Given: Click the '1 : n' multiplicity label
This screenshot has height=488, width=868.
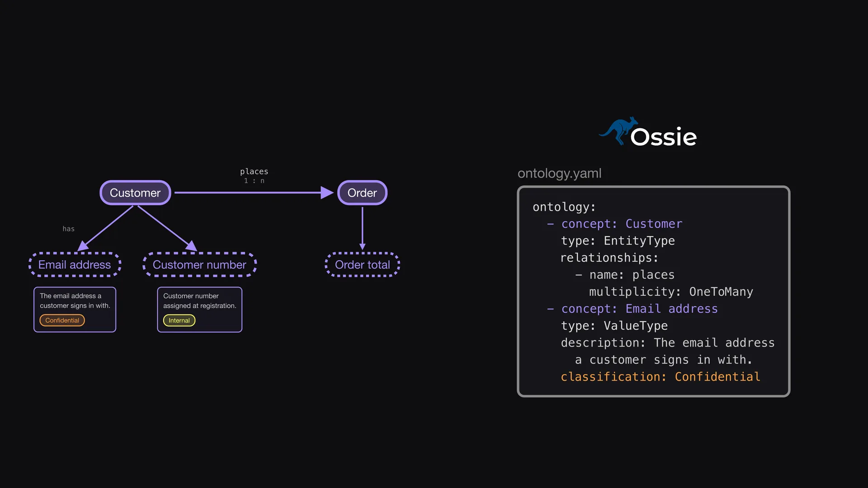Looking at the screenshot, I should point(254,181).
